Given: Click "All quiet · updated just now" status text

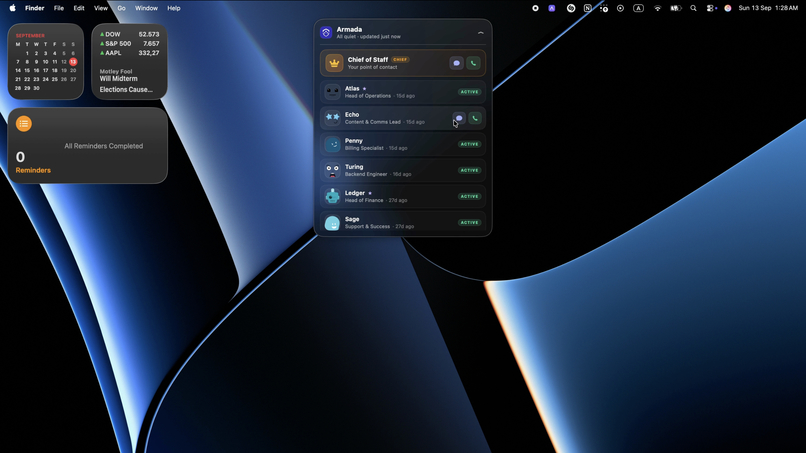Looking at the screenshot, I should [369, 37].
